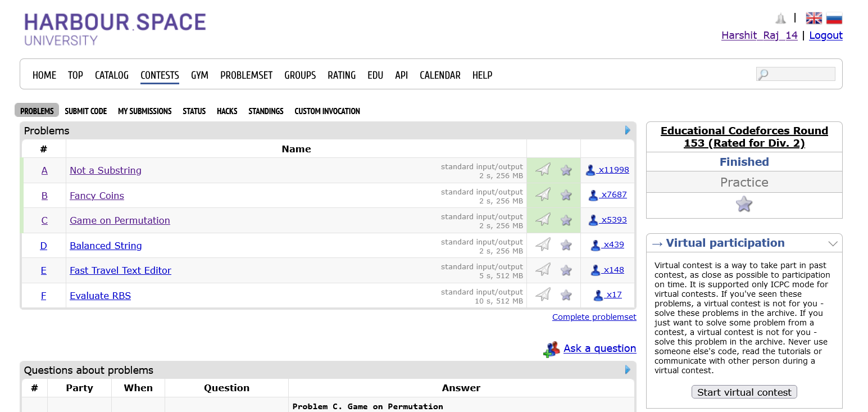Open the Harshit_Raj_14 profile link
Screen dimensions: 868x412
760,35
